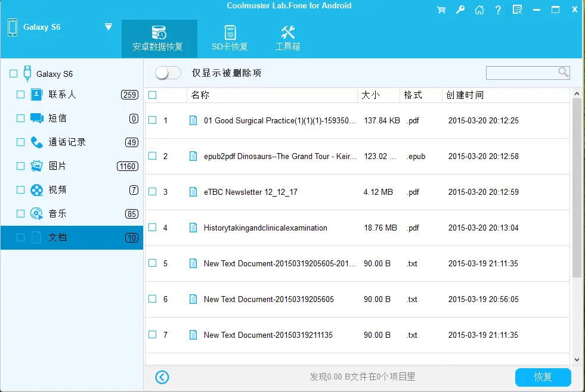Select 通话记录 category label
Viewport: 585px width, 392px height.
67,142
